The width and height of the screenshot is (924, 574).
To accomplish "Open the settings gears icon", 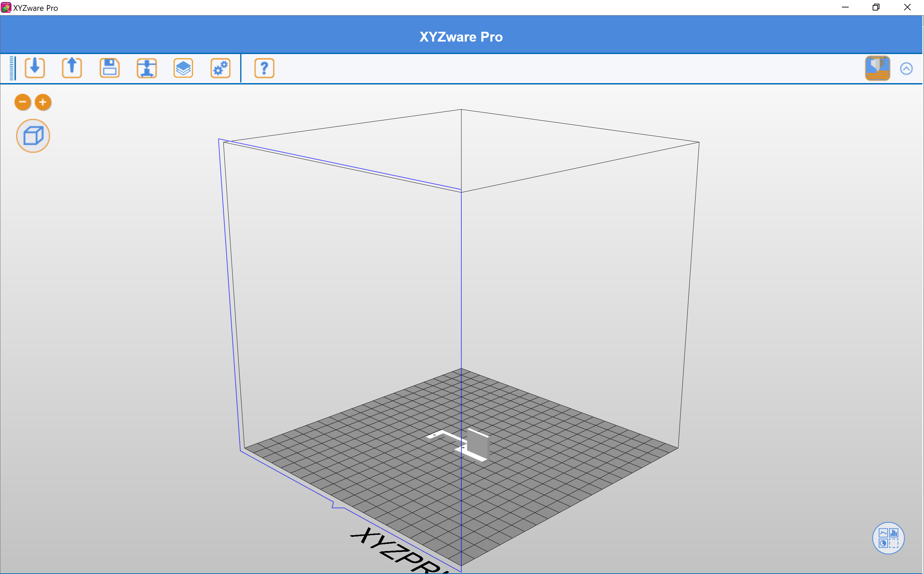I will point(221,68).
